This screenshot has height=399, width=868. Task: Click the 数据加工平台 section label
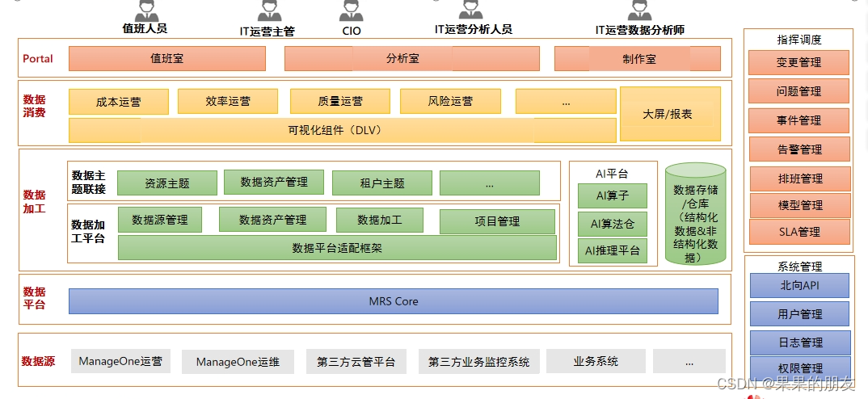[89, 231]
